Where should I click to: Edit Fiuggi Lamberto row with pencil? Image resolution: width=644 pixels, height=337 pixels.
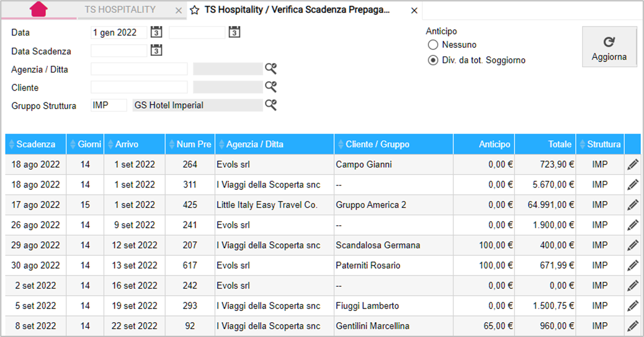[633, 306]
